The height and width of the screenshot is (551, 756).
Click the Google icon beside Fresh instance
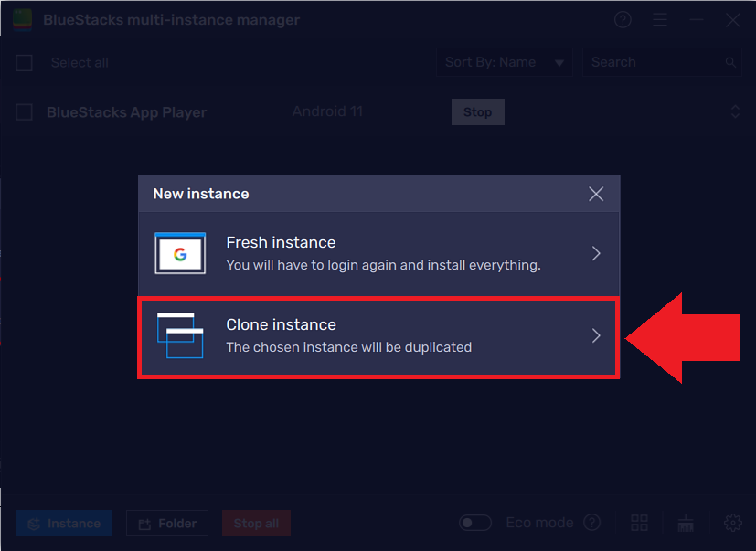179,252
